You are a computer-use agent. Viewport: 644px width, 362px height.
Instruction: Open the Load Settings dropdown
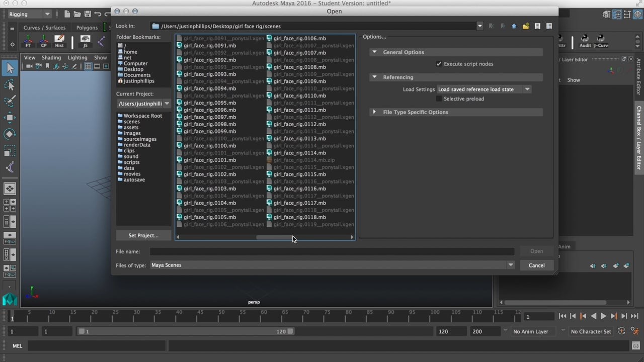pos(527,89)
